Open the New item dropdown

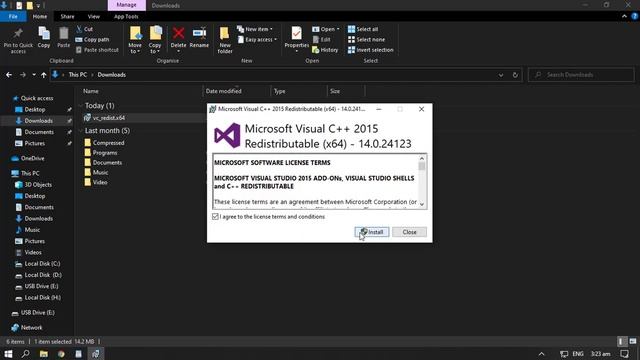tap(255, 29)
